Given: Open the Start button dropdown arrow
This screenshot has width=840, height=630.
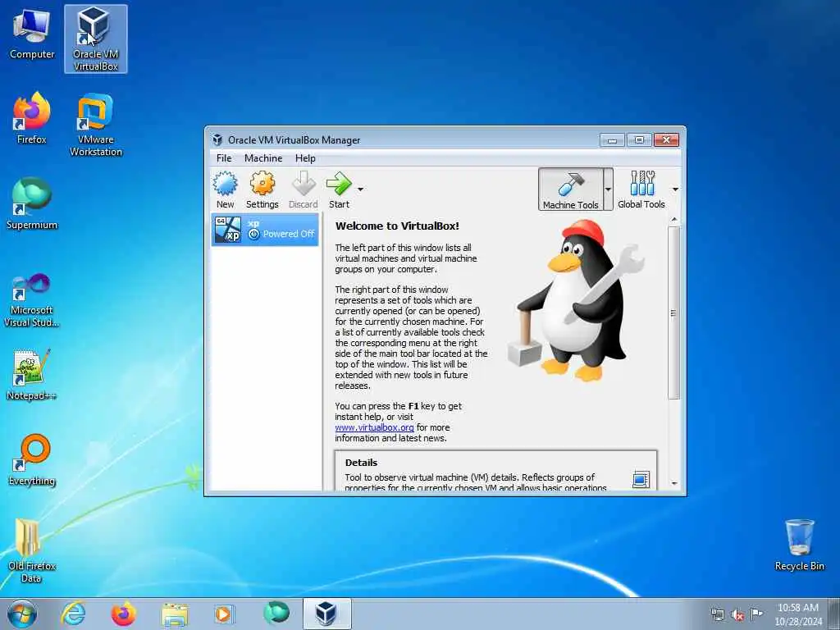Looking at the screenshot, I should tap(361, 189).
